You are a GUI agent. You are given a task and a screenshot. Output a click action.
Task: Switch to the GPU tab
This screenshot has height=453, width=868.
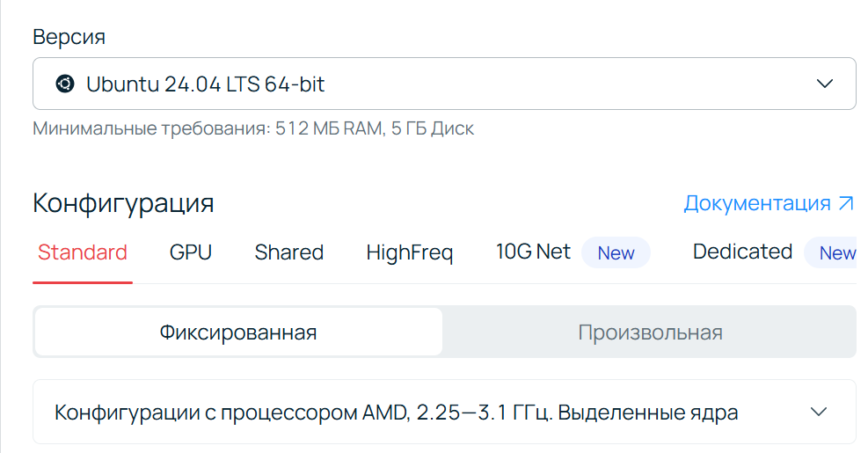click(191, 252)
